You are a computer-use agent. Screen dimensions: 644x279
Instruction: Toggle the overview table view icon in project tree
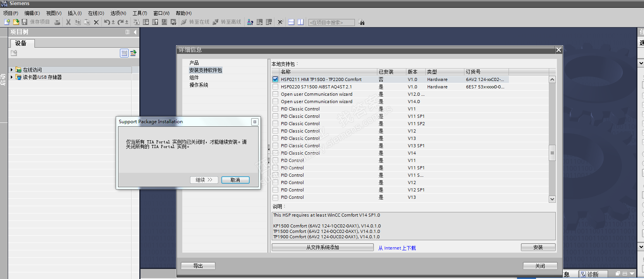coord(124,53)
